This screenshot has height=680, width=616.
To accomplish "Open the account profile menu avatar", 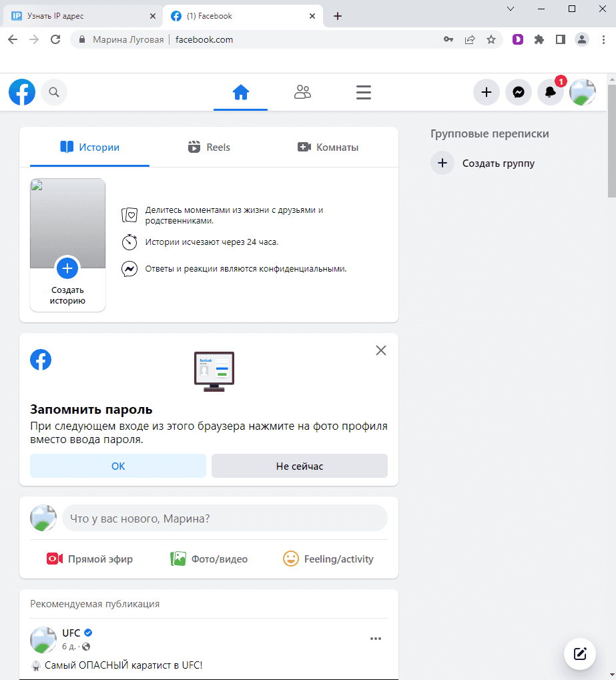I will click(x=582, y=93).
